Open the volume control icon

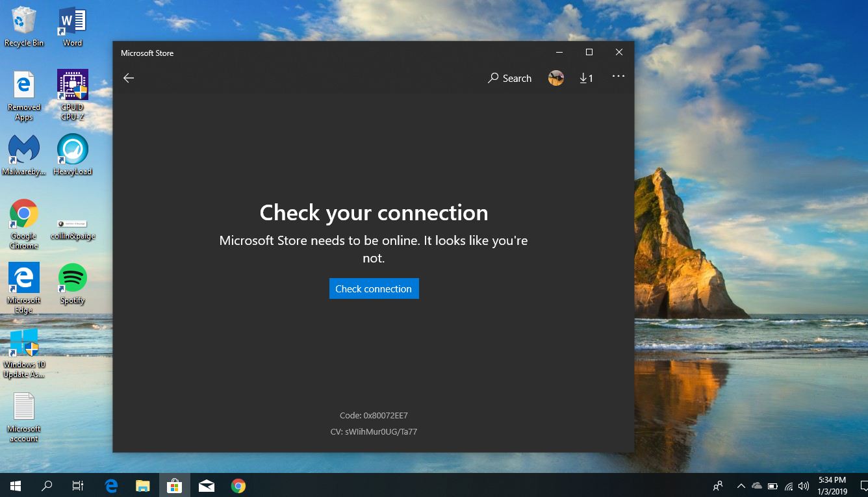point(804,485)
